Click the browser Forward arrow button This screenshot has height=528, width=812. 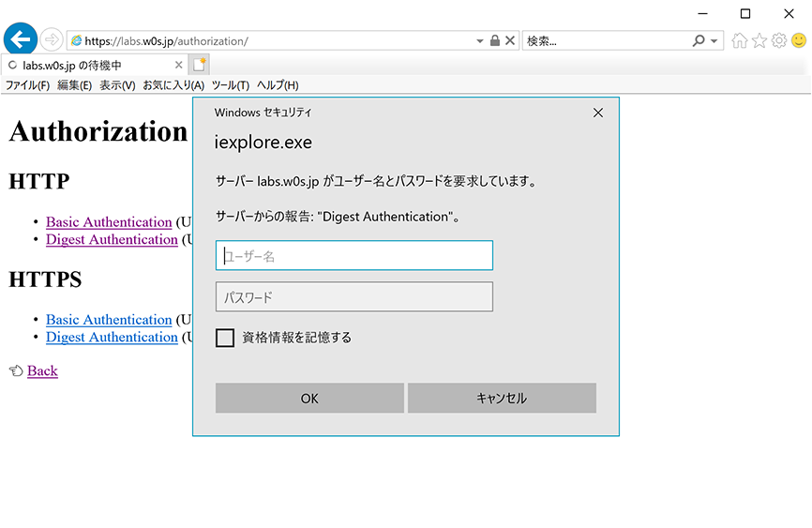pos(52,41)
